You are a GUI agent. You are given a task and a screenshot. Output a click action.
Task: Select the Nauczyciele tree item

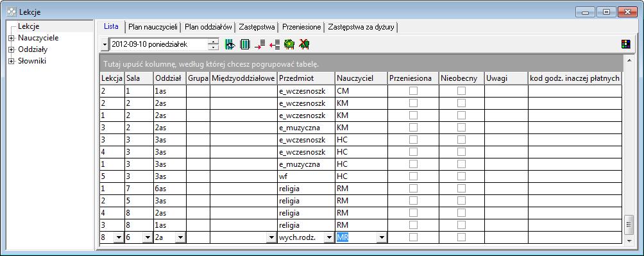(x=38, y=38)
